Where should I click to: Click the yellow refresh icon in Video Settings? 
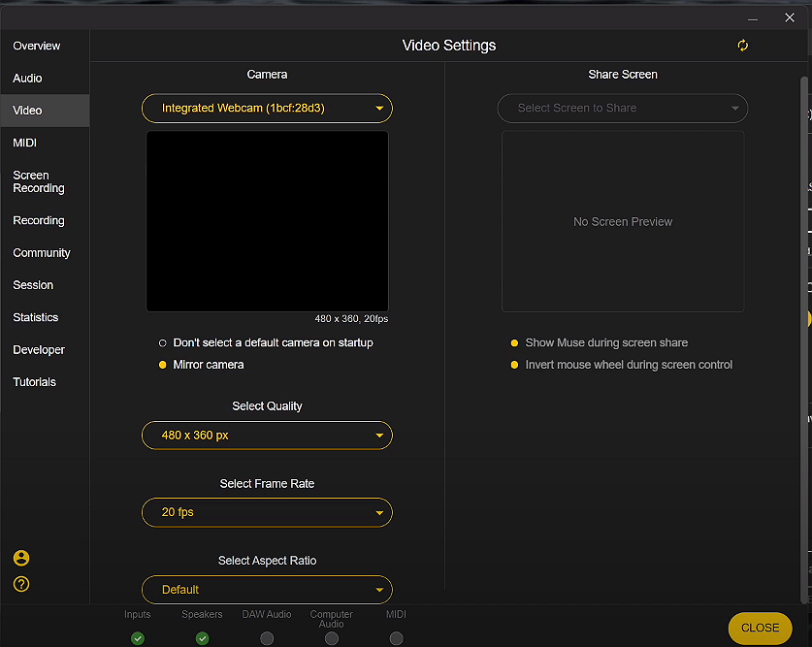click(742, 46)
